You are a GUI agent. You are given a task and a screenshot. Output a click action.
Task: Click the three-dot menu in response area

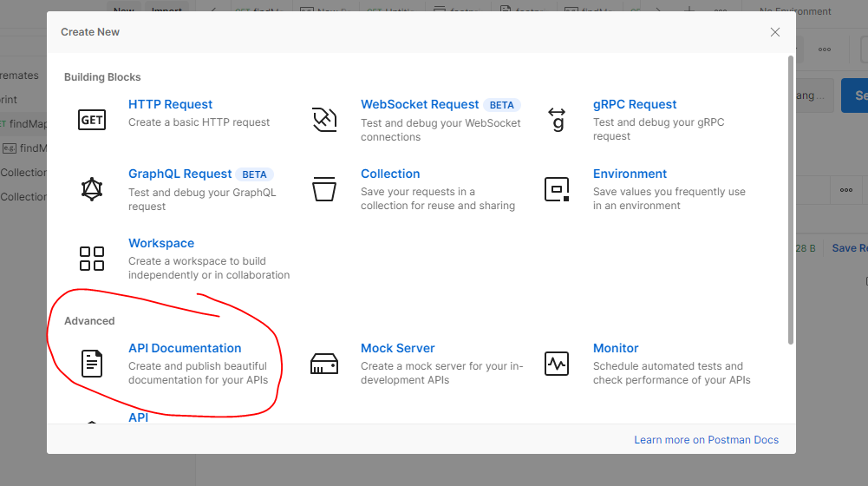coord(845,190)
